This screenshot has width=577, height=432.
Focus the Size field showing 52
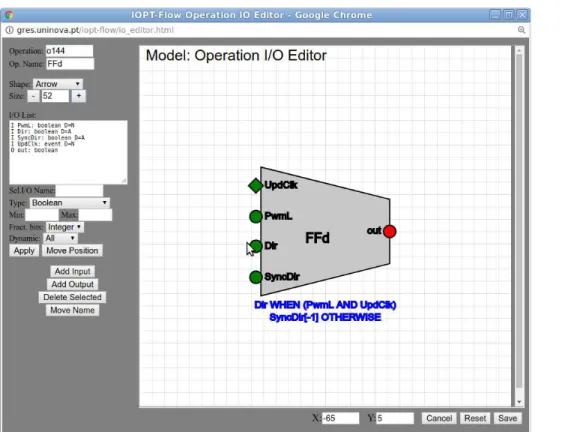pyautogui.click(x=55, y=96)
